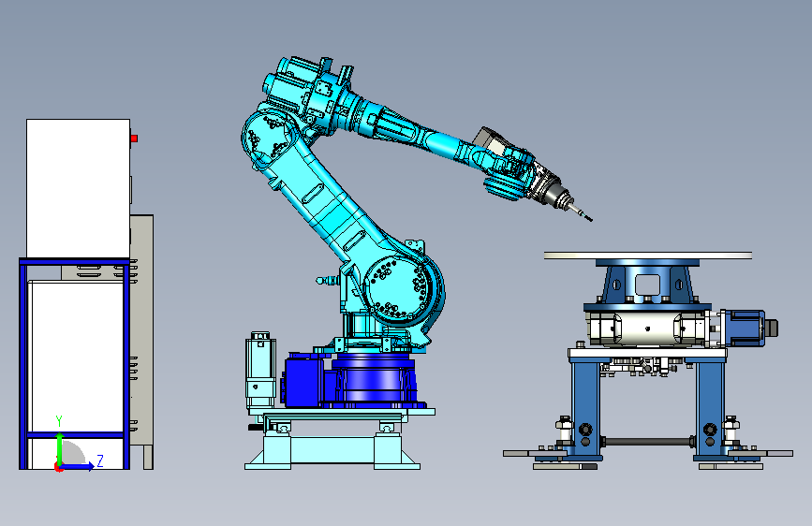Select the gray rear cabinet with vents
The height and width of the screenshot is (526, 812).
pos(141,331)
